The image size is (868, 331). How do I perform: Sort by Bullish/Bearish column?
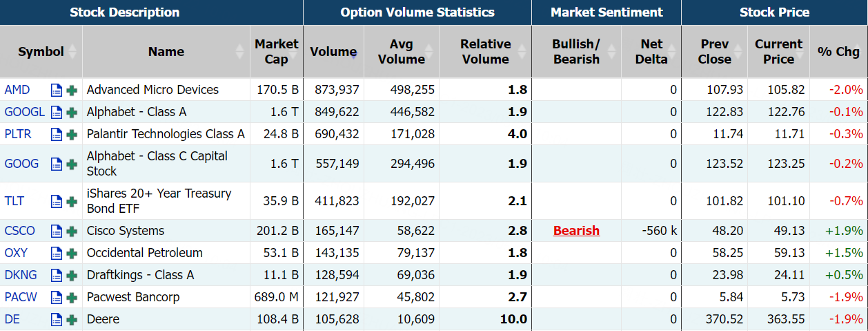tap(576, 52)
